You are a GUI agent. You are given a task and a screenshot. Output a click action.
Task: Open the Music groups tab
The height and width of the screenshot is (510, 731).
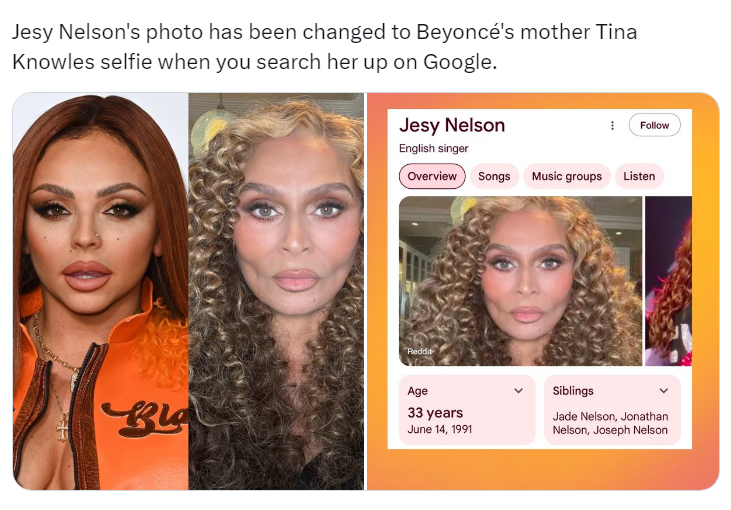[566, 176]
